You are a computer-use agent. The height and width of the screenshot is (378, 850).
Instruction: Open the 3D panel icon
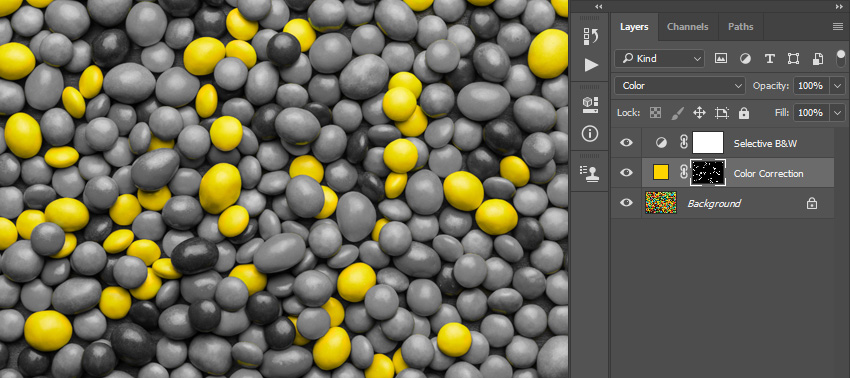(590, 105)
